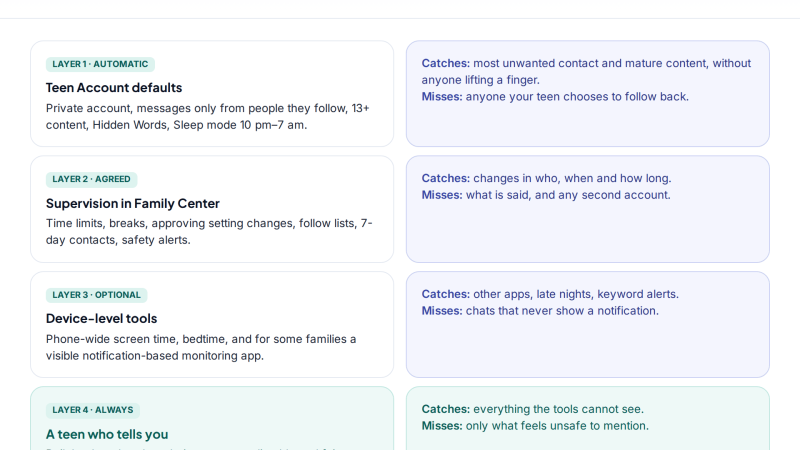Click the LAYER 4 · ALWAYS badge
This screenshot has height=450, width=800.
[x=93, y=410]
